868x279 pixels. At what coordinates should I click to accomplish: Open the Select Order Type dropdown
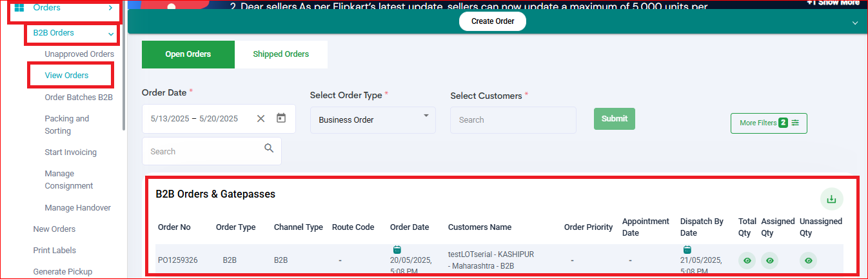tap(373, 120)
